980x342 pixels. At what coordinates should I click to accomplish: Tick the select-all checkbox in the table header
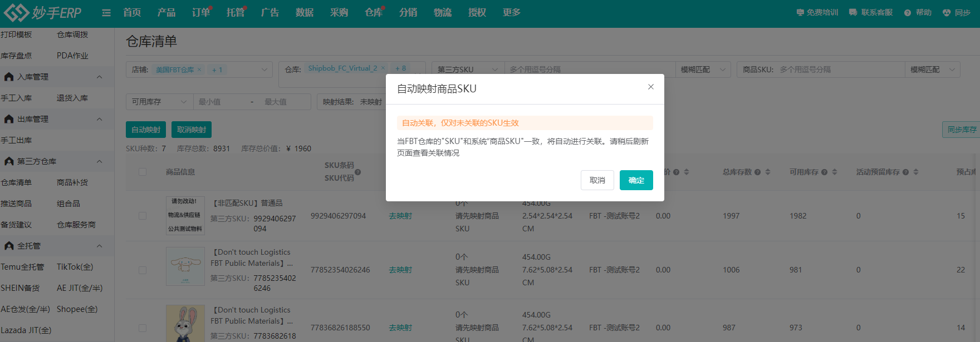tap(143, 172)
